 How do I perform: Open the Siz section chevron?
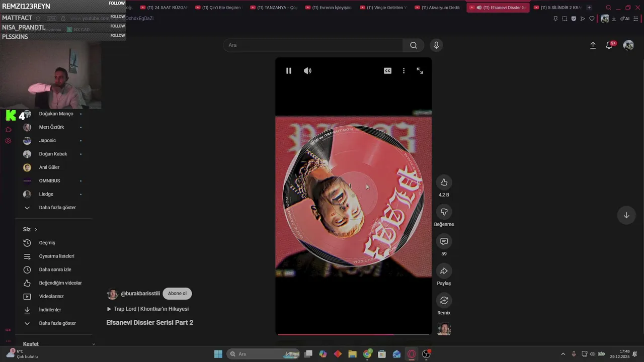click(x=36, y=230)
